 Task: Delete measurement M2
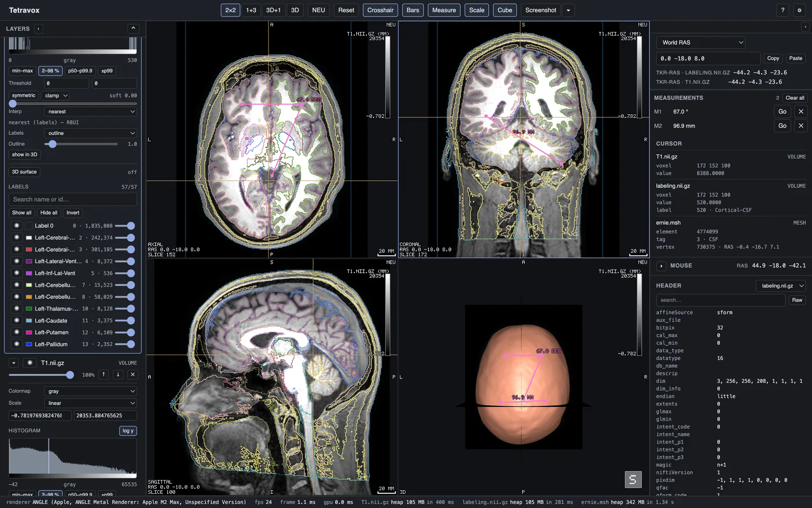click(x=801, y=126)
